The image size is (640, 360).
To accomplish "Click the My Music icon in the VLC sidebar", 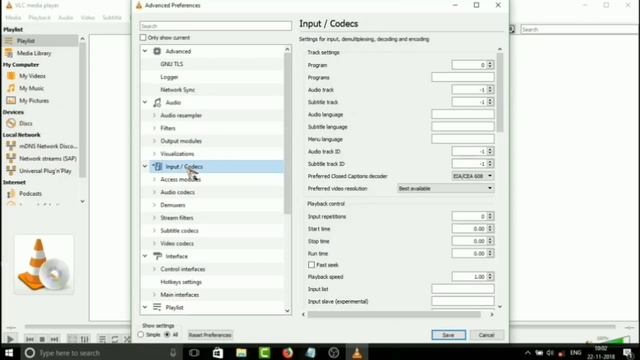I will [x=11, y=88].
